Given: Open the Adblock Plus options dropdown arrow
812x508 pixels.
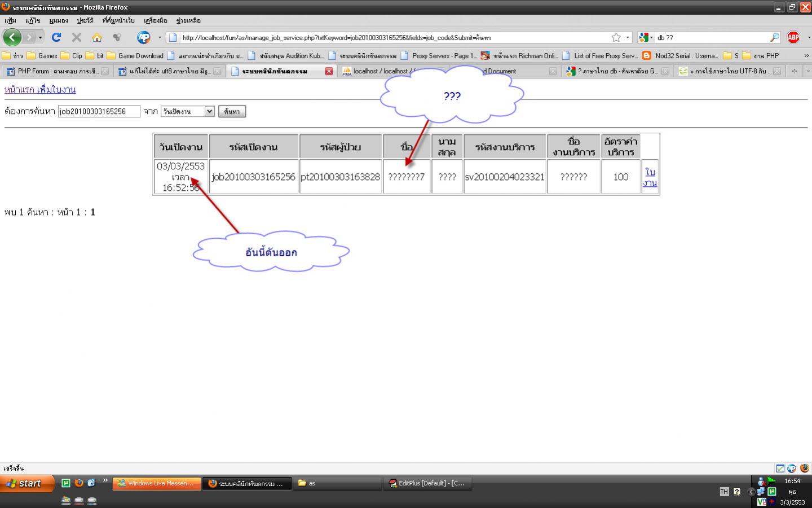Looking at the screenshot, I should click(x=808, y=37).
